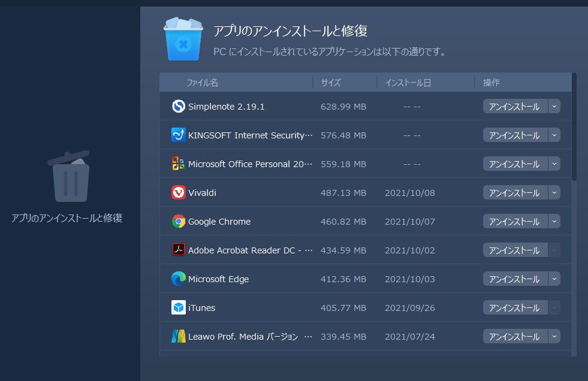Click the Vivaldi browser icon

[179, 192]
